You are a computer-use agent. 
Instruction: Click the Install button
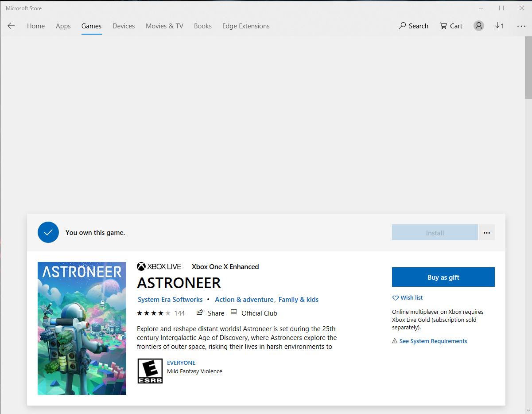[x=435, y=233]
